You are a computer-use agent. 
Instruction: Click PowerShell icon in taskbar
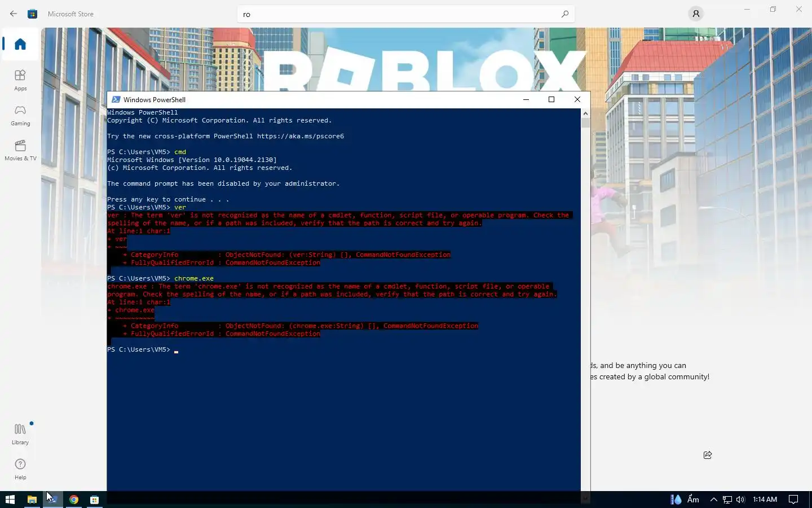coord(53,500)
